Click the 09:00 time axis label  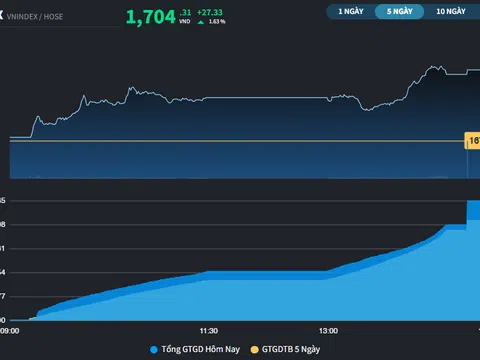pos(9,331)
